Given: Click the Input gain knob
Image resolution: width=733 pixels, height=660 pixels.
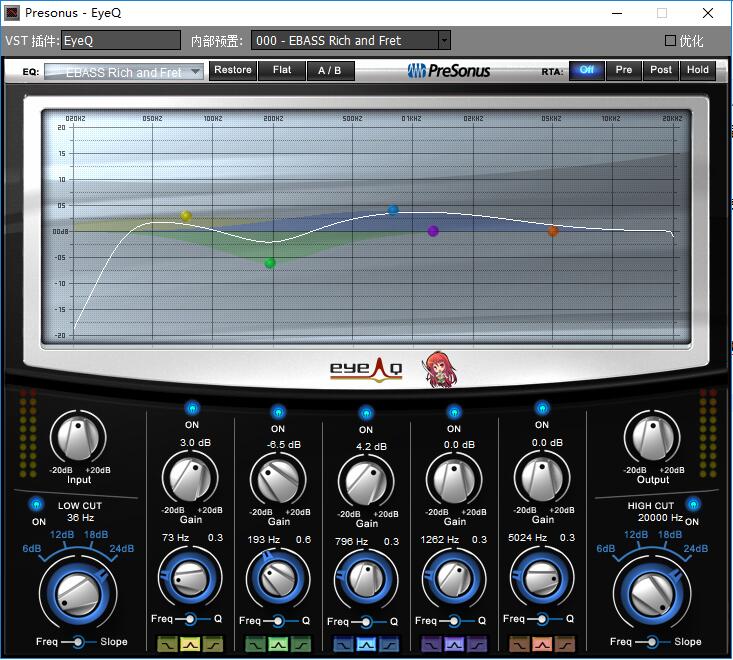Looking at the screenshot, I should pos(78,438).
